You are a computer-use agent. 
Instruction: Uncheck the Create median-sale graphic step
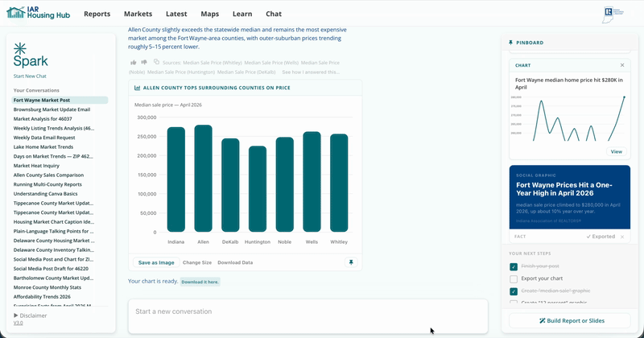pyautogui.click(x=514, y=291)
